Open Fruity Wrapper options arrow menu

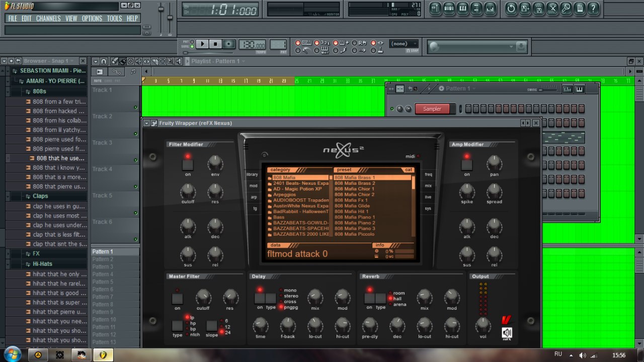pos(146,123)
